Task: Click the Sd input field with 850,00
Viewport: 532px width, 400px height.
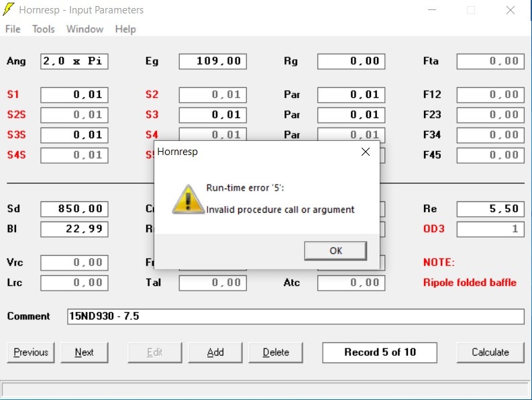Action: 74,209
